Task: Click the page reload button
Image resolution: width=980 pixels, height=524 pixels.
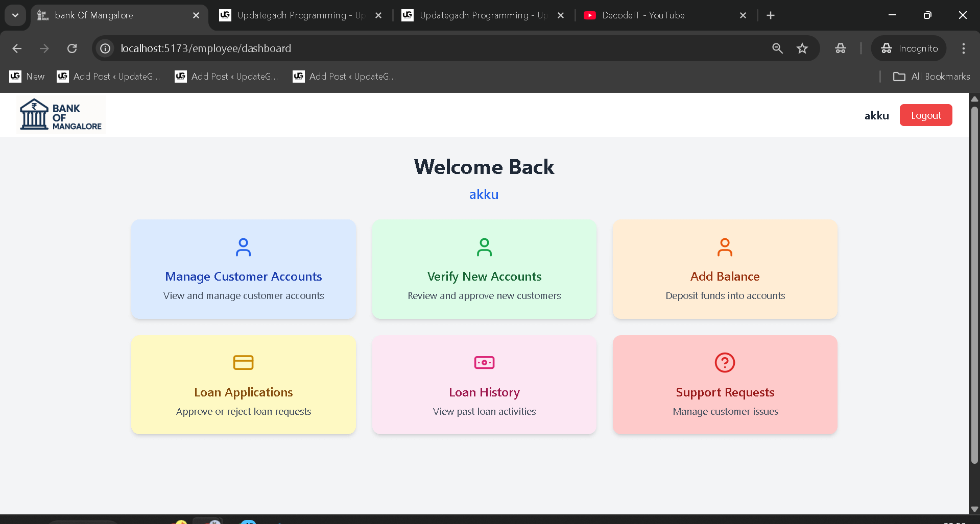Action: point(72,48)
